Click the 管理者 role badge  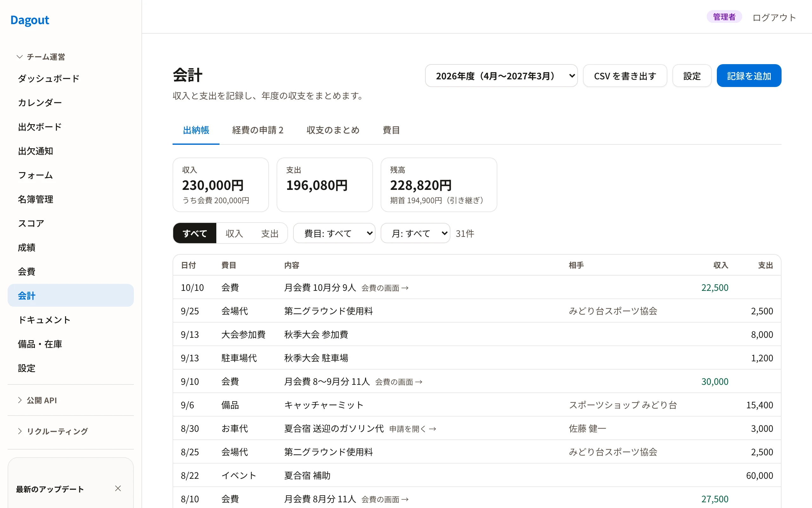pos(724,17)
